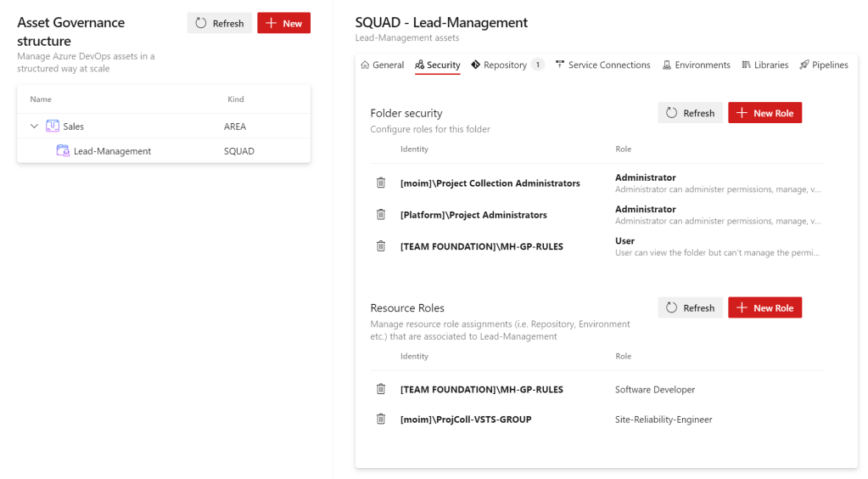Viewport: 868px width, 479px height.
Task: Refresh the Folder security list
Action: [x=690, y=113]
